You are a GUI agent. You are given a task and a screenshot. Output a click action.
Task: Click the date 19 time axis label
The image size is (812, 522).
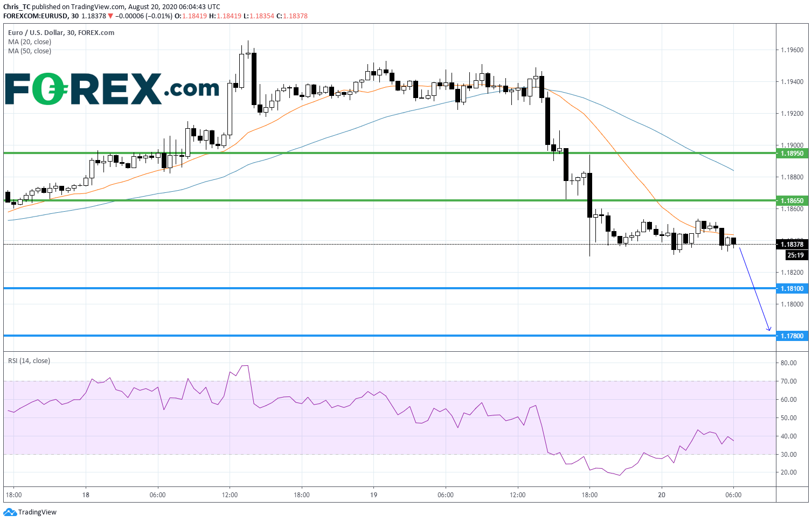point(373,495)
